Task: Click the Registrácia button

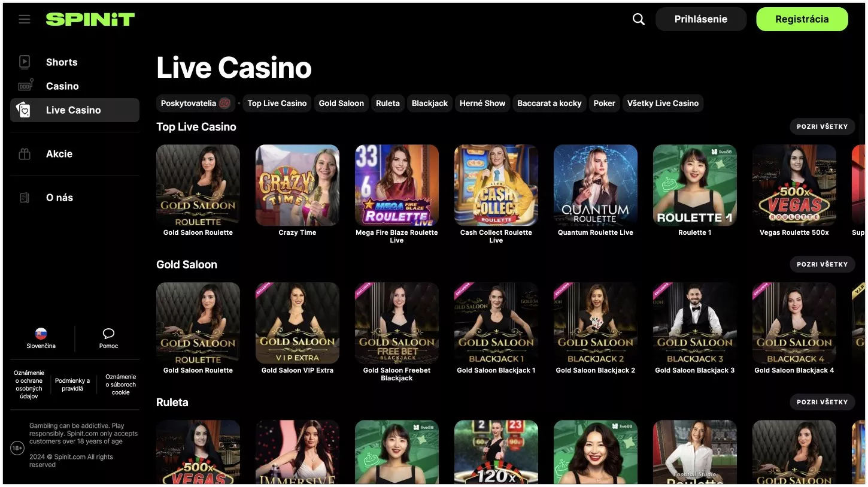Action: pos(802,19)
